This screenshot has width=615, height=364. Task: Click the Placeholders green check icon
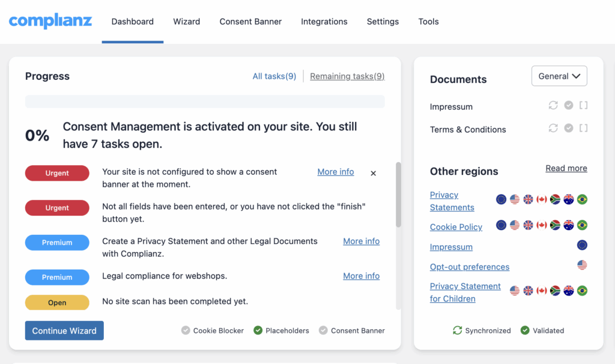[x=258, y=330]
